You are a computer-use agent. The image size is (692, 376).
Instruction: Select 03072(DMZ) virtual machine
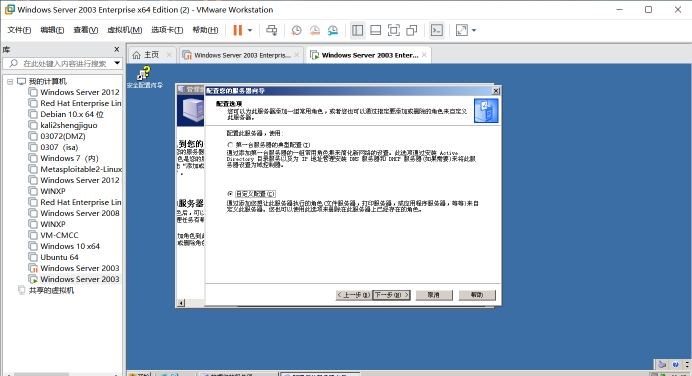[63, 136]
